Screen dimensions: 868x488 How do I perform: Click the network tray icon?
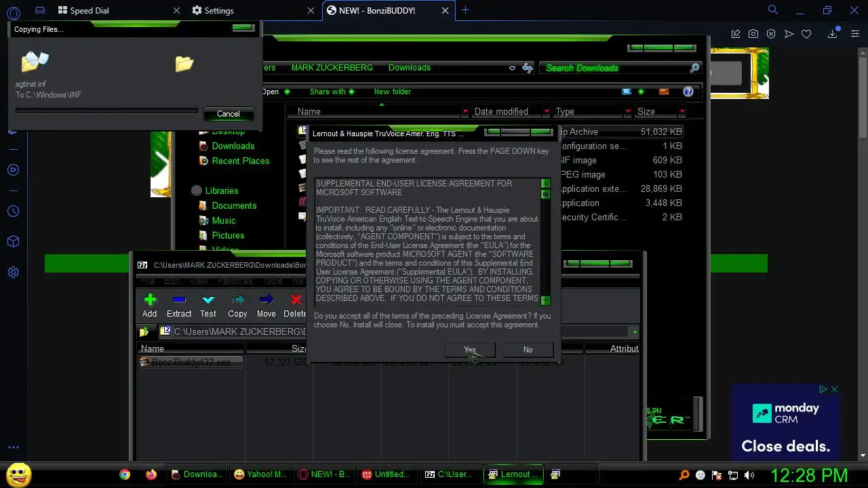coord(733,475)
